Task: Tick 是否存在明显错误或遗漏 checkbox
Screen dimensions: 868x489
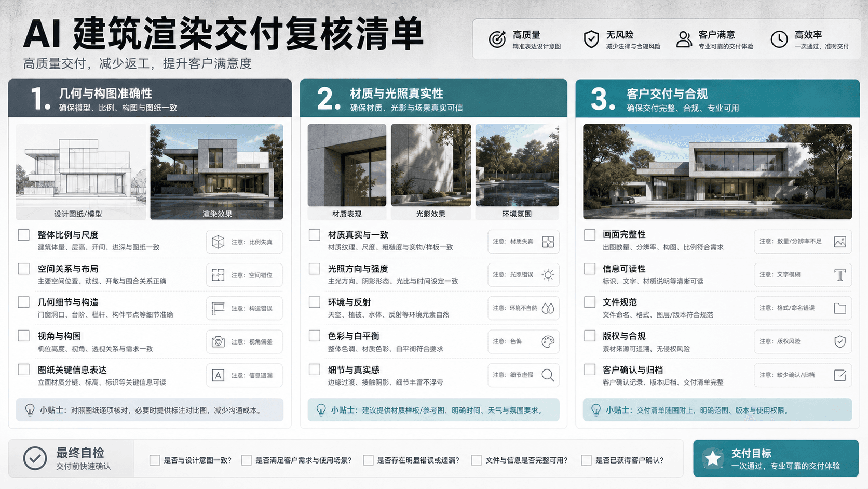Action: click(369, 460)
